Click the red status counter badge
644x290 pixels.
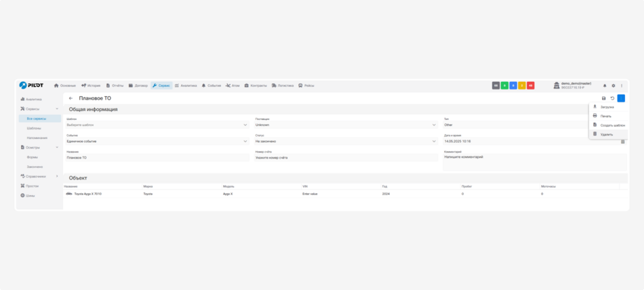[531, 85]
